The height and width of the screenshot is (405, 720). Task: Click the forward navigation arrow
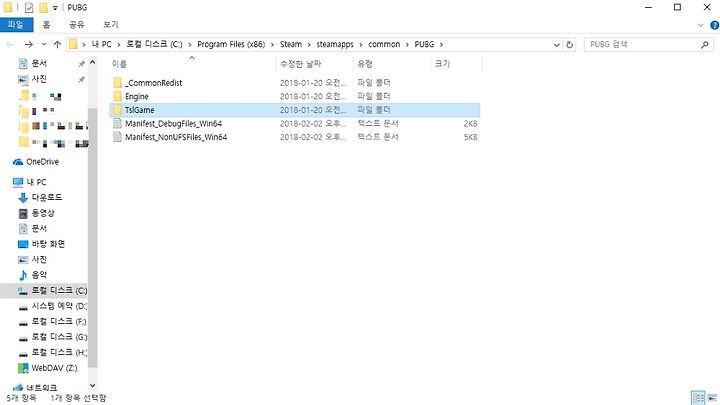point(28,45)
